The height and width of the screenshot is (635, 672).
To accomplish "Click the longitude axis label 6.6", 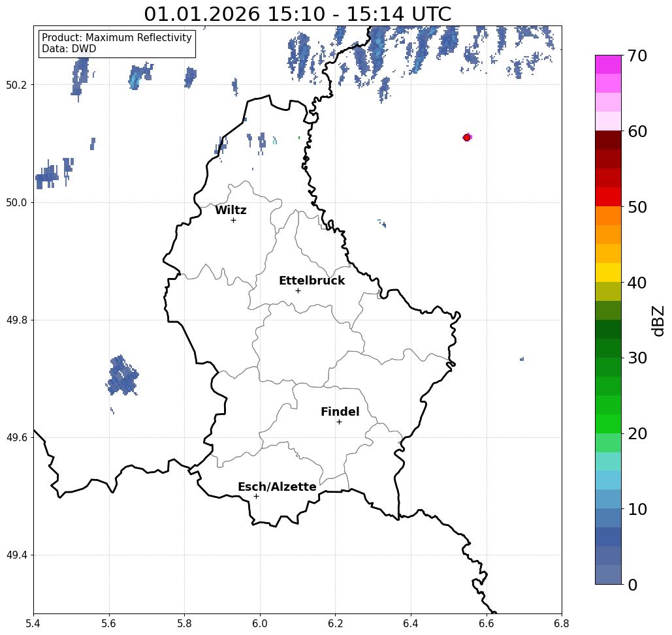I will (486, 623).
